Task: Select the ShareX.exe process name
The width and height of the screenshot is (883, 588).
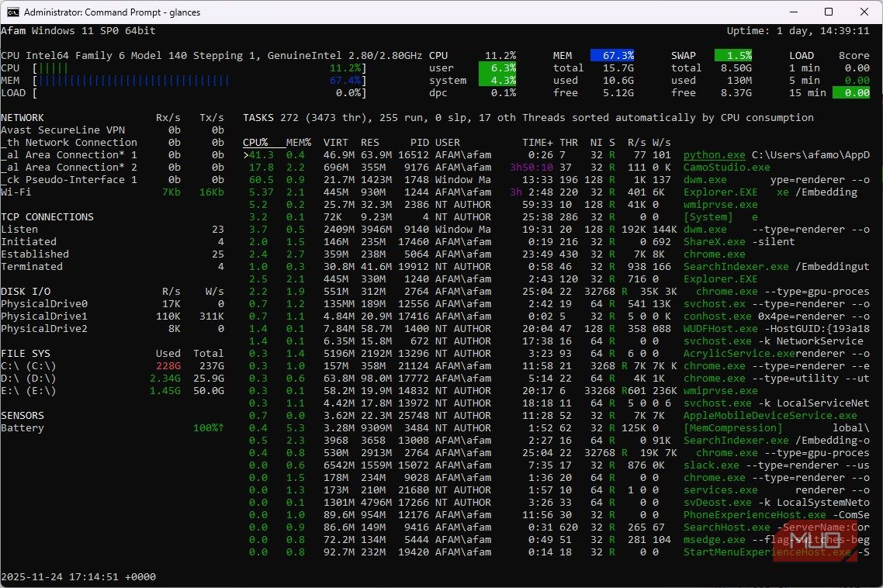Action: (x=714, y=241)
